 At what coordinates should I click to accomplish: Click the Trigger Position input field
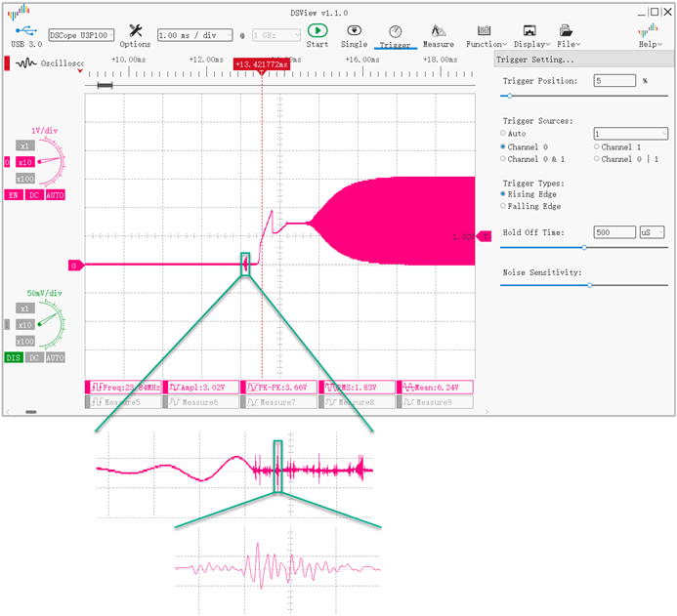coord(614,81)
